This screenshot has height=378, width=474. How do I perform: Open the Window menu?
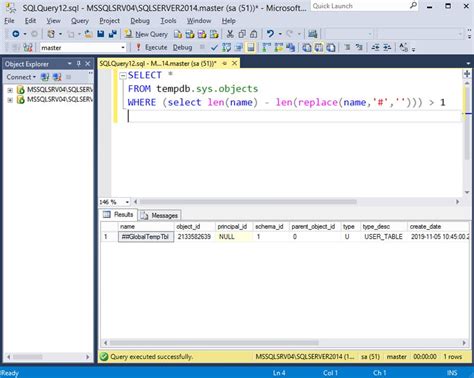[199, 21]
